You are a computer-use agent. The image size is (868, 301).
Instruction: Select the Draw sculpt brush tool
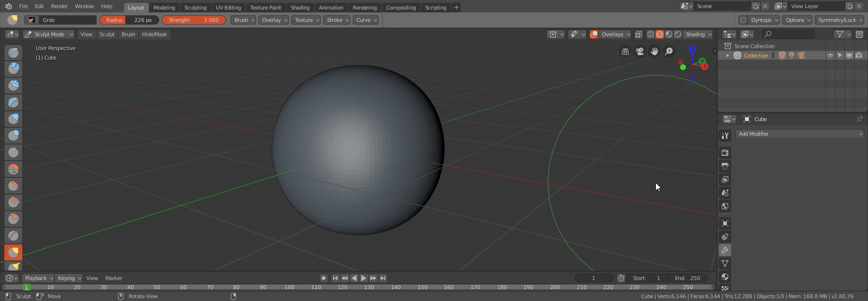13,52
